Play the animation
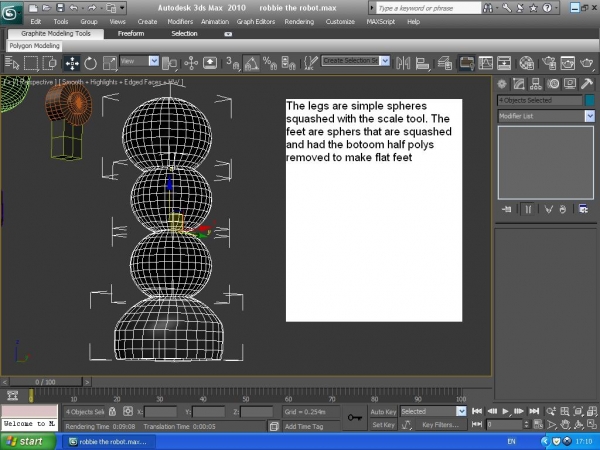Viewport: 600px width, 450px height. click(505, 411)
